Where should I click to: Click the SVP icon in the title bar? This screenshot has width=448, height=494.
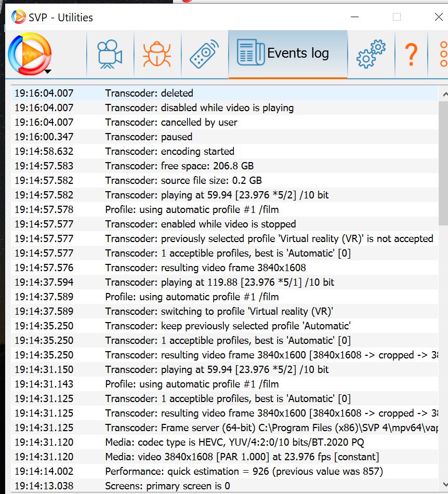point(18,17)
